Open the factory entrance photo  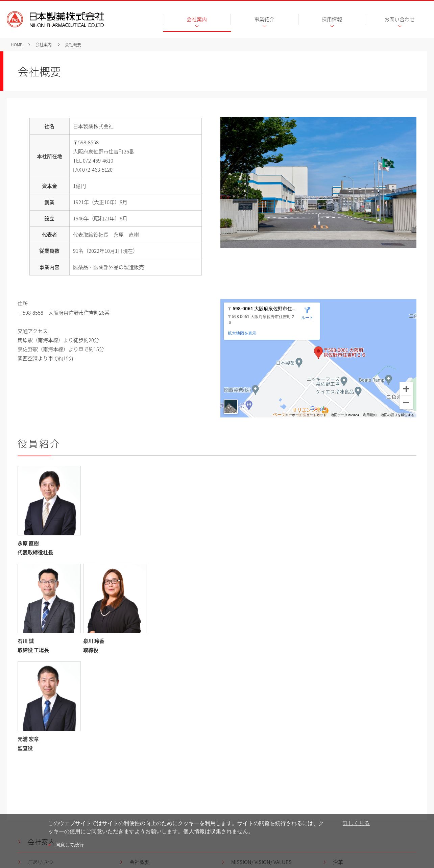(x=318, y=182)
